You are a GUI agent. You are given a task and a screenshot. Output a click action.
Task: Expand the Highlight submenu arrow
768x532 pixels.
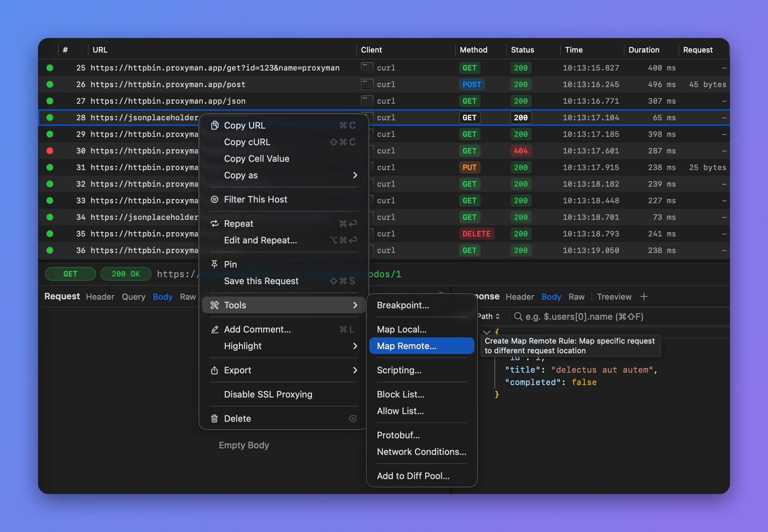tap(355, 346)
